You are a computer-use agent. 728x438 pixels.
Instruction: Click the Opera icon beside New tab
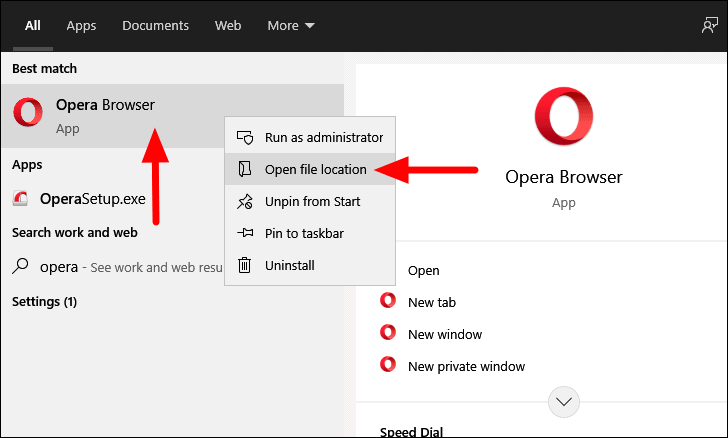click(x=388, y=301)
